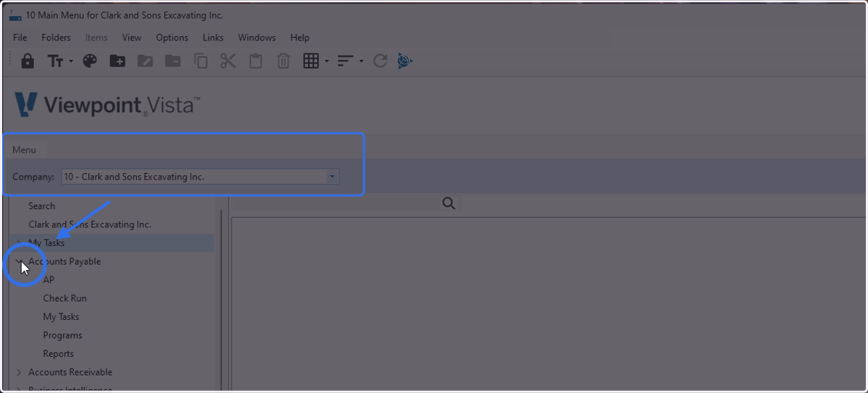Viewport: 868px width, 393px height.
Task: Click the blue Trimble logo toolbar icon
Action: tap(405, 62)
